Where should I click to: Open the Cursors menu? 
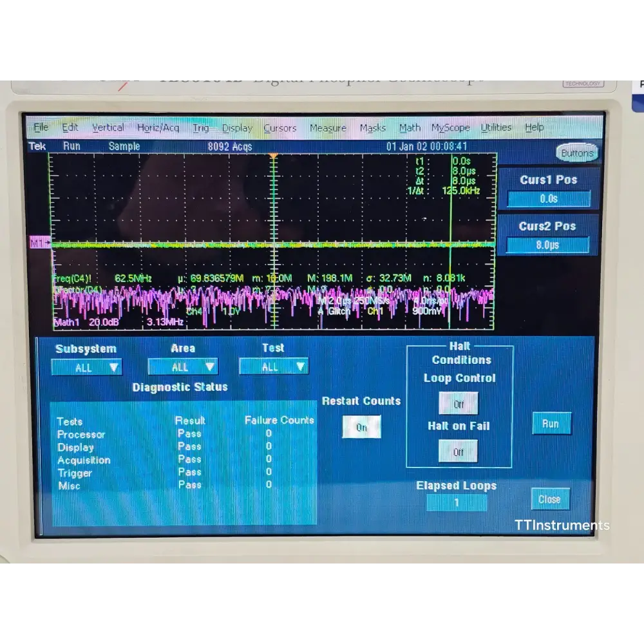pos(279,128)
